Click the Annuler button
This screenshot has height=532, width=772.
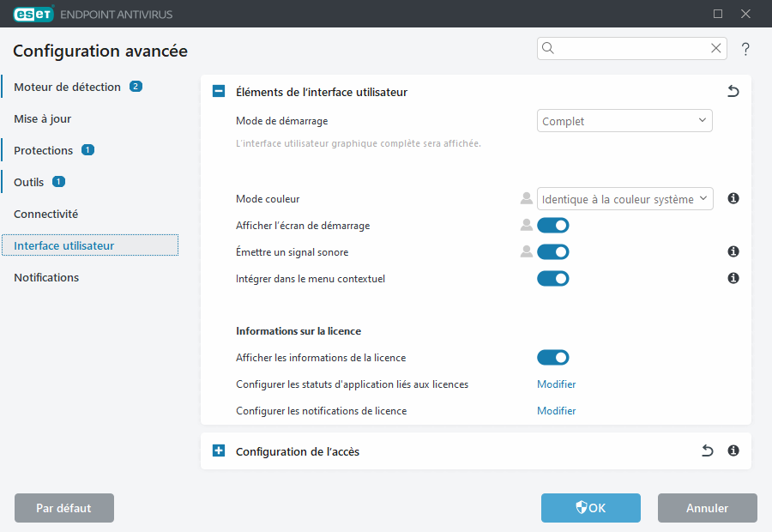pos(708,508)
